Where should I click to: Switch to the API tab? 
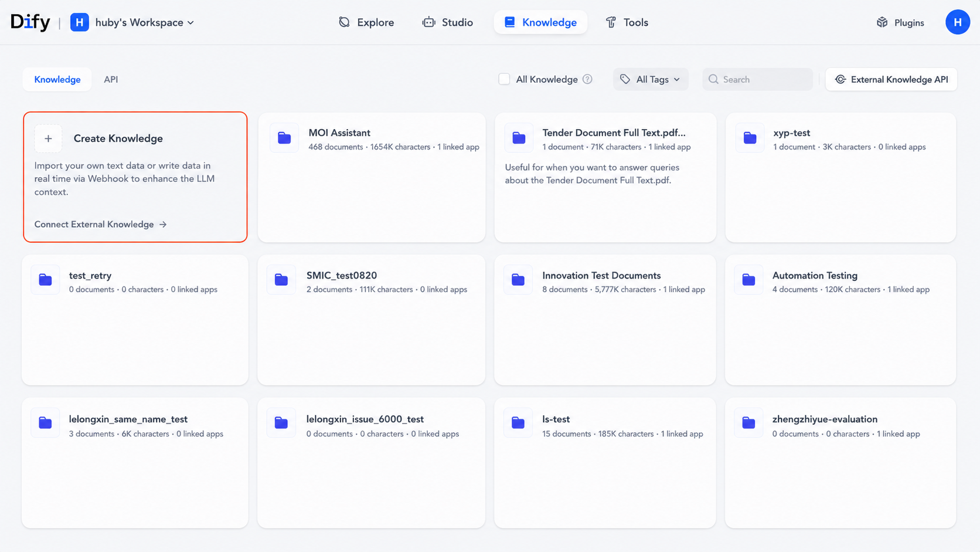[x=111, y=79]
